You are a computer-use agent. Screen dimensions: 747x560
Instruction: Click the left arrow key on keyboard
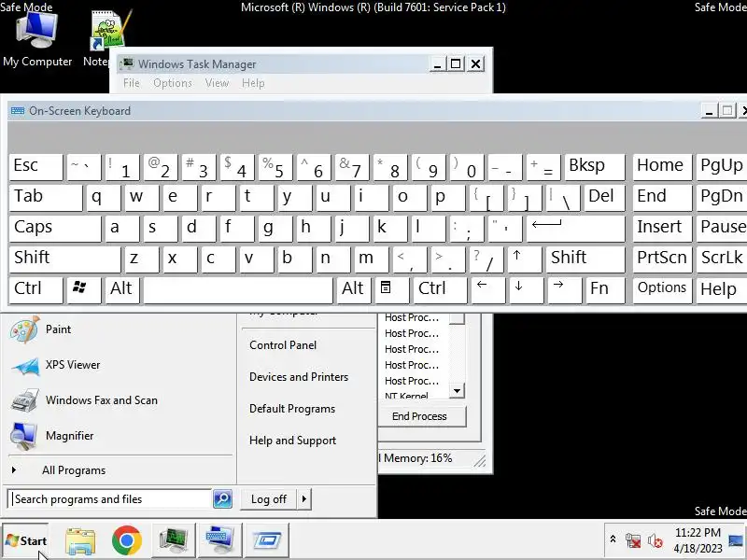(x=487, y=289)
